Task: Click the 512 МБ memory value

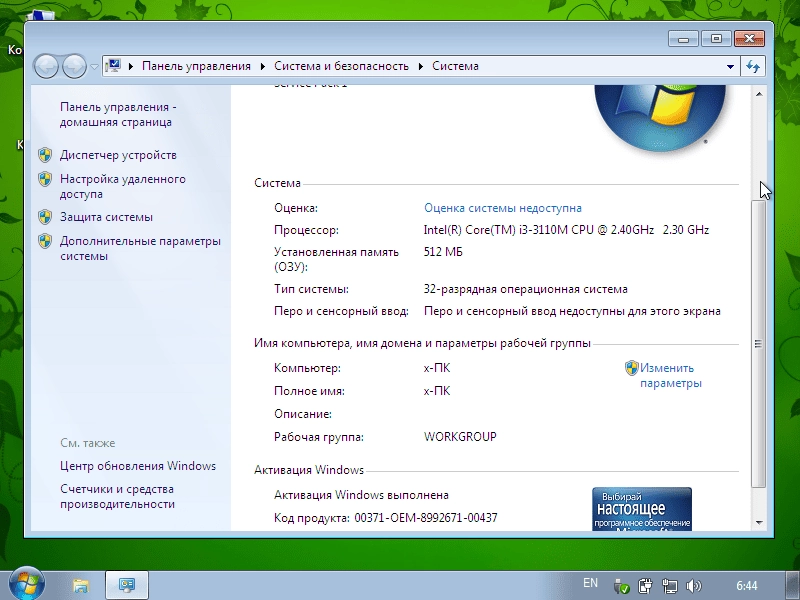Action: pyautogui.click(x=443, y=252)
